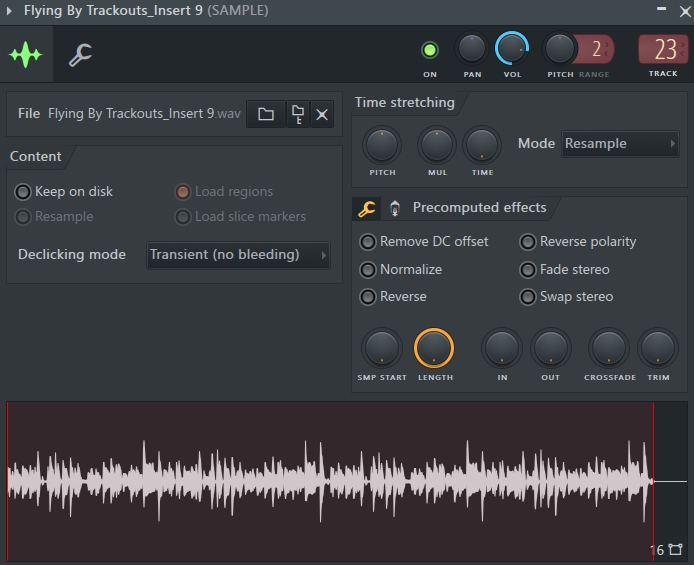Click the content library file icon
Image resolution: width=694 pixels, height=565 pixels.
[298, 114]
